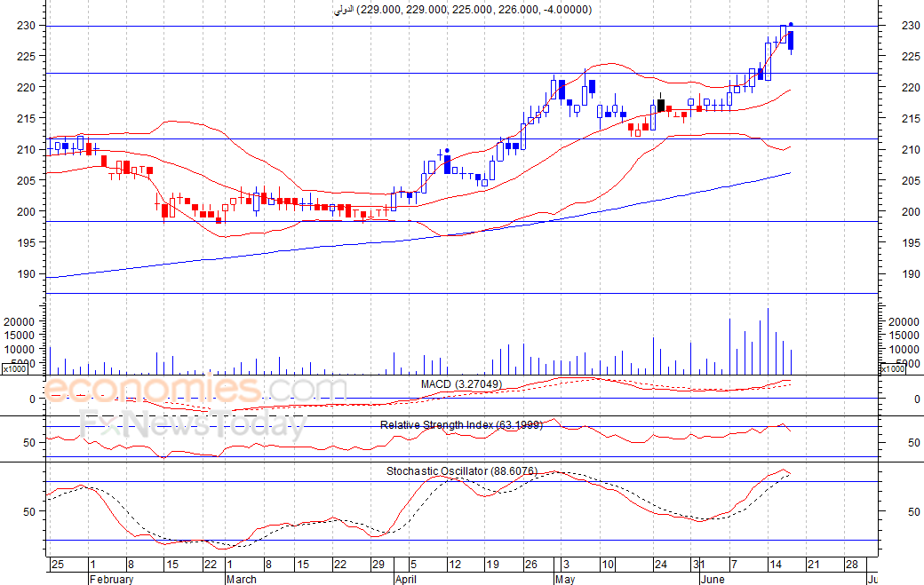The image size is (924, 585).
Task: Select the date label 29 on the time axis
Action: click(378, 565)
